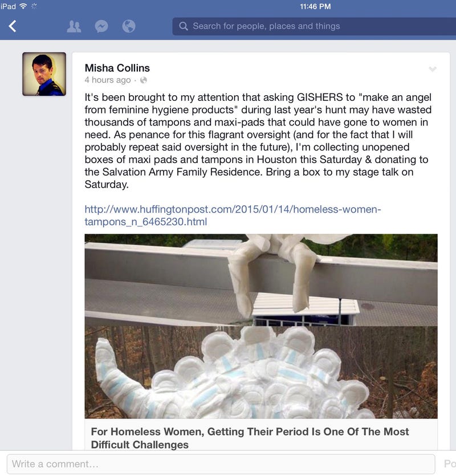Open the Messenger chat icon
The image size is (456, 476).
point(101,26)
